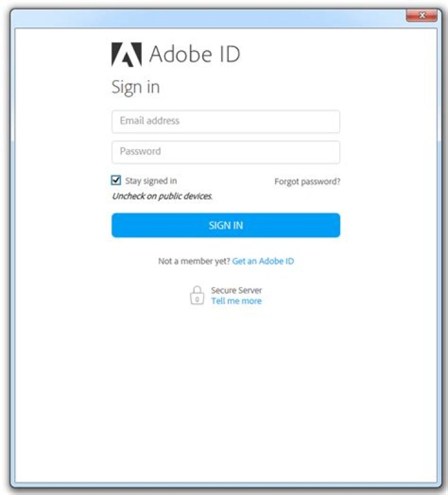The image size is (448, 495).
Task: Click the "Stay signed in" label text
Action: coord(151,181)
